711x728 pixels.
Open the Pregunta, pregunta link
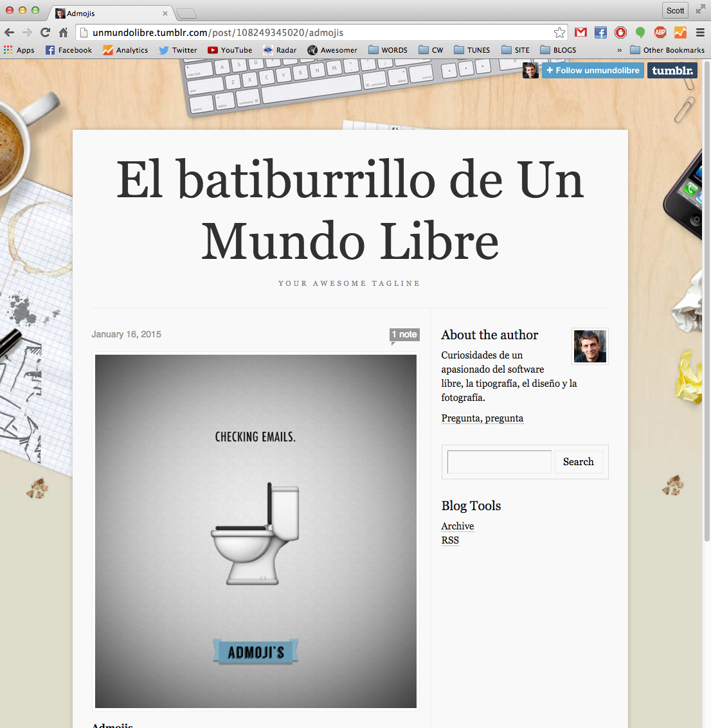pyautogui.click(x=482, y=418)
